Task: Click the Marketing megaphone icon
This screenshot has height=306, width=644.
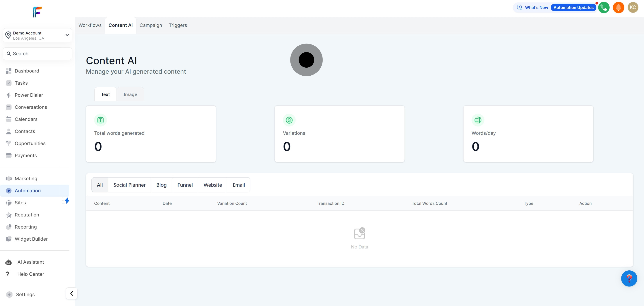Action: pyautogui.click(x=9, y=179)
